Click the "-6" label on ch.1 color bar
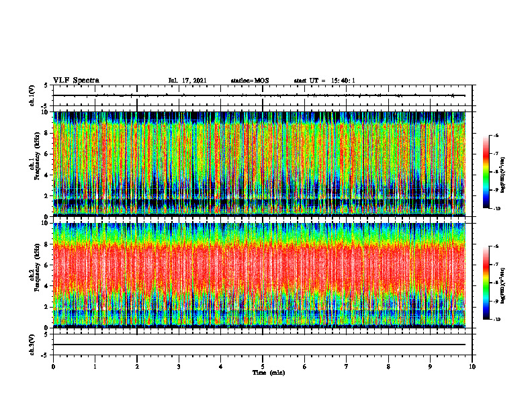 (496, 136)
